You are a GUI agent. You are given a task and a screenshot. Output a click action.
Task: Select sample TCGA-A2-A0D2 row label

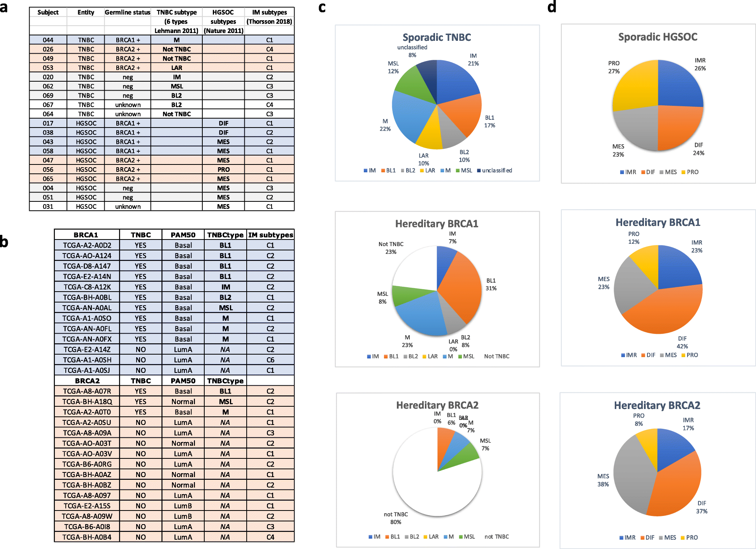(87, 245)
